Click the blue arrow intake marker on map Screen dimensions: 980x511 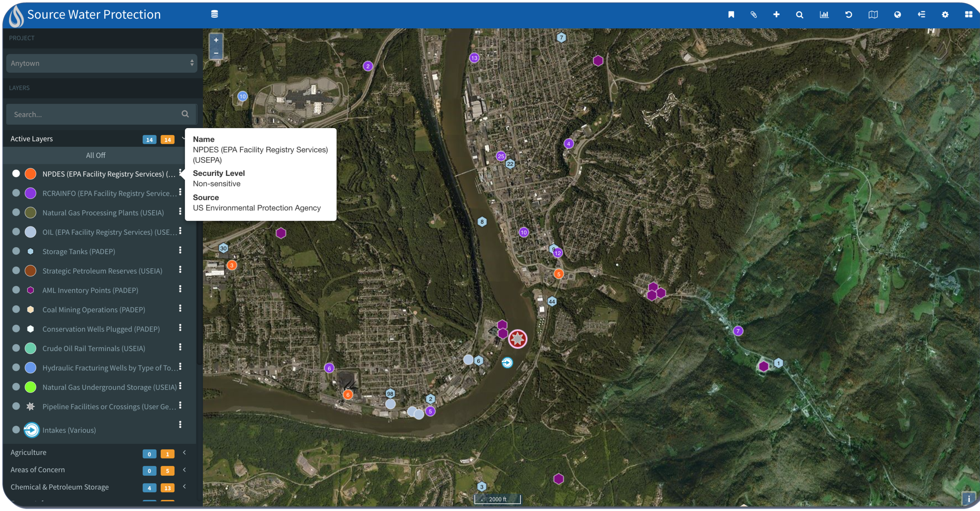click(x=507, y=362)
